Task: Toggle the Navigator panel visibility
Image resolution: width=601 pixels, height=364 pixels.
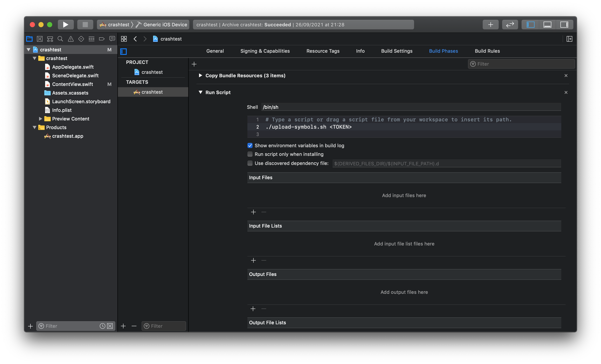Action: [x=530, y=25]
